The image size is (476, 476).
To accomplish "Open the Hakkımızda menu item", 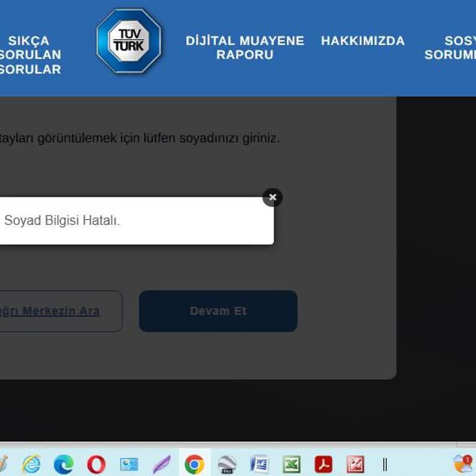I will coord(363,41).
